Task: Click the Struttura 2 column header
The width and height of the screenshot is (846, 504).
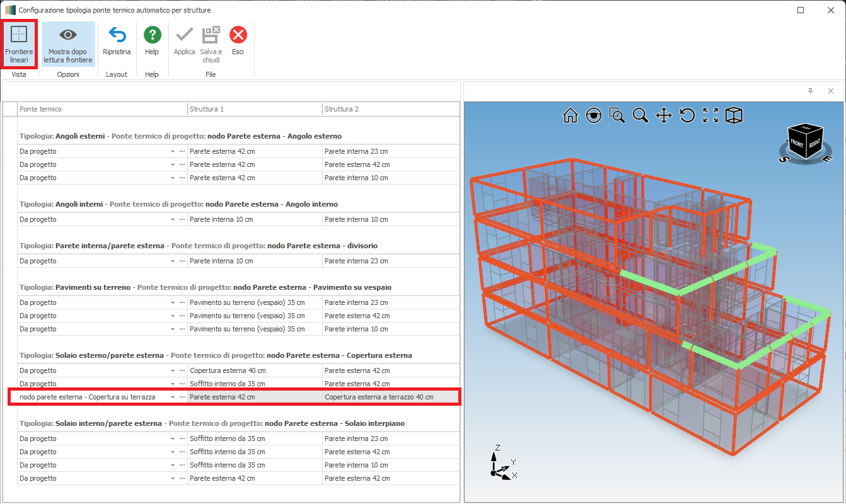Action: [391, 109]
